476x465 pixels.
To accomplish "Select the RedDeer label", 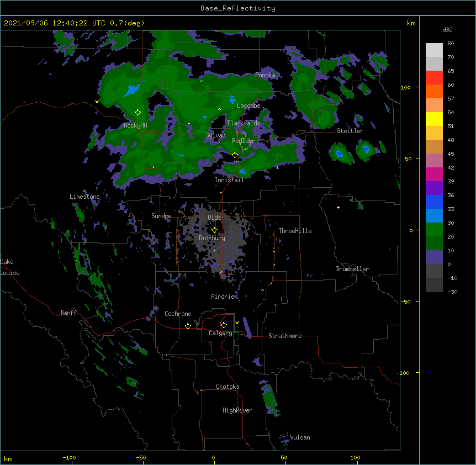I will click(x=244, y=141).
